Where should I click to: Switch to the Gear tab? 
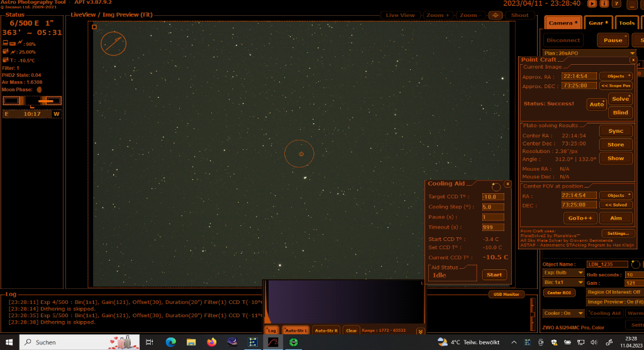(x=598, y=23)
